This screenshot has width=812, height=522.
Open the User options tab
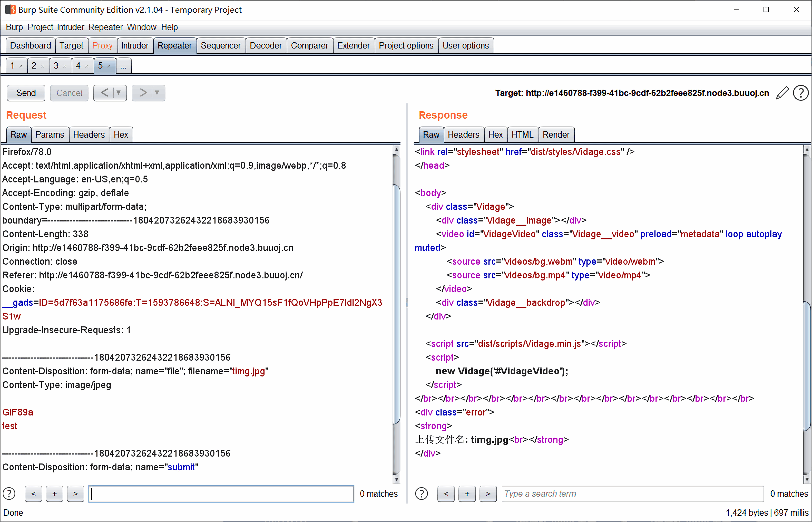pos(466,45)
